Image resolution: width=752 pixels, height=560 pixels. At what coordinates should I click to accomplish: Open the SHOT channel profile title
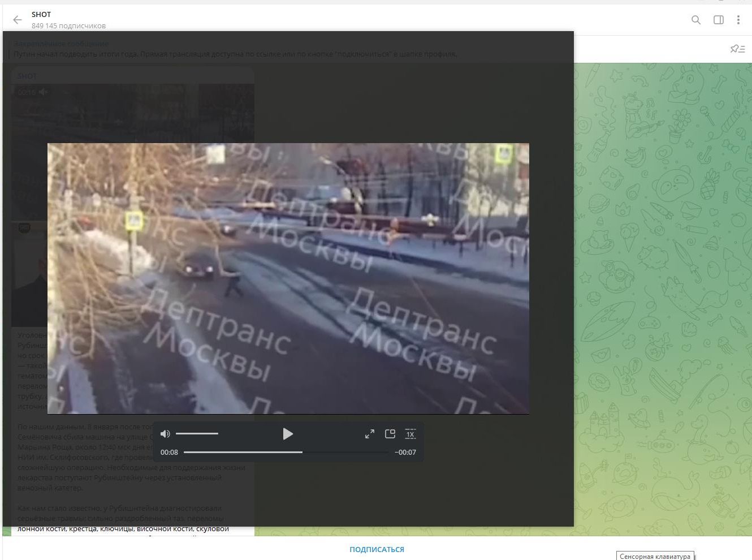tap(41, 14)
